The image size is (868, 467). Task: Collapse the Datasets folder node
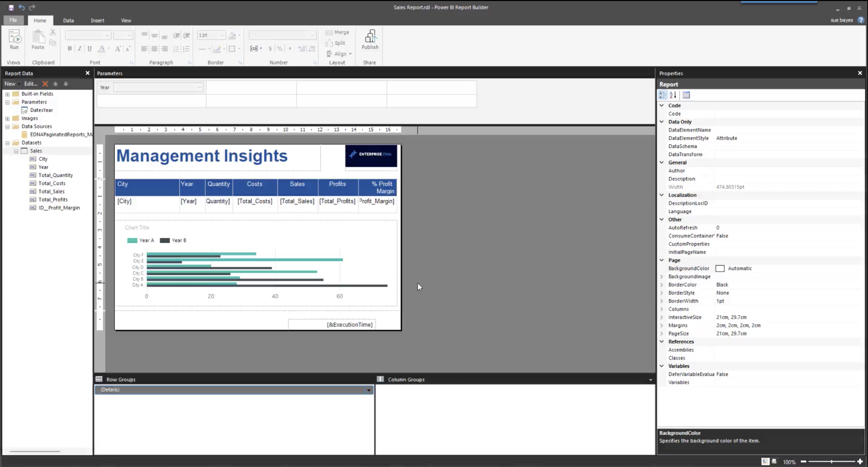click(7, 143)
